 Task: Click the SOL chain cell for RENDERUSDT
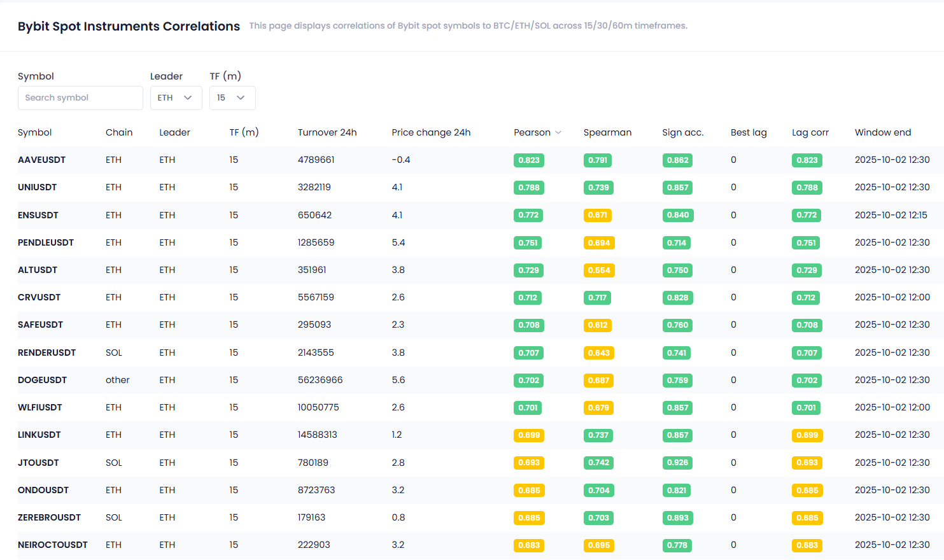coord(114,353)
